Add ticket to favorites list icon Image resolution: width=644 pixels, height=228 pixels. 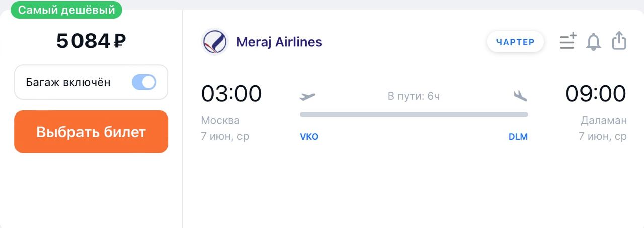(x=568, y=41)
